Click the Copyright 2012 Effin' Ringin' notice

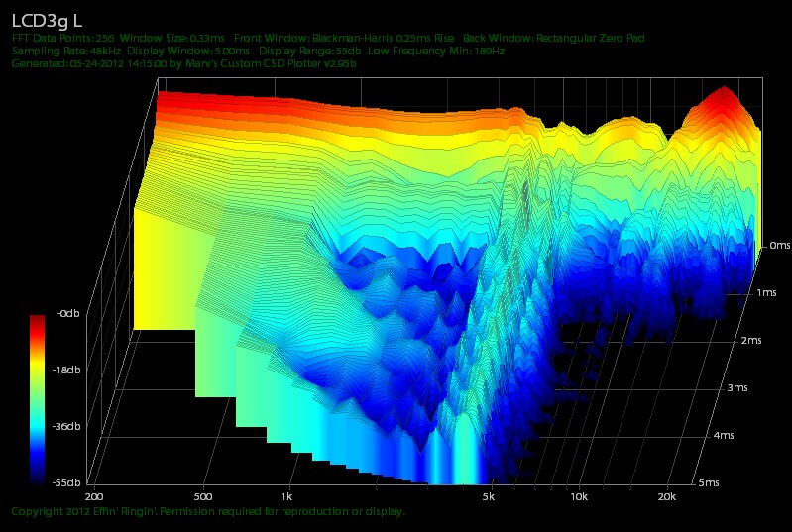(x=208, y=511)
